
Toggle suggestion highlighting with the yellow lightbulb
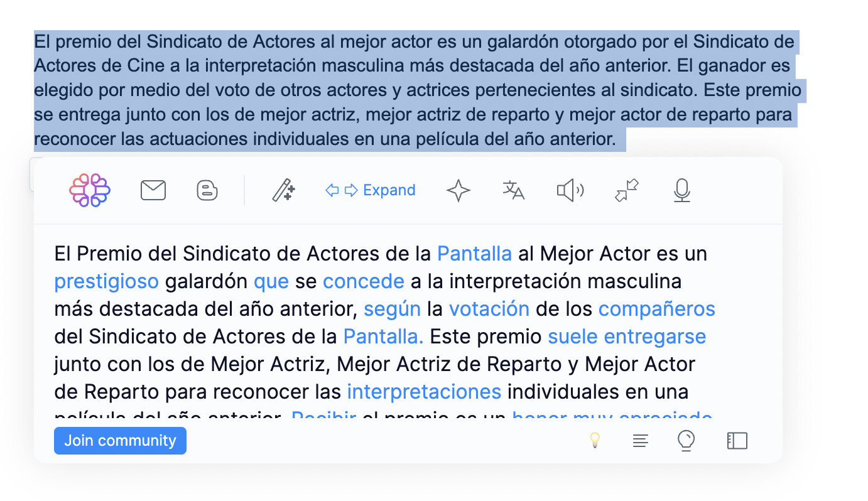click(x=594, y=441)
